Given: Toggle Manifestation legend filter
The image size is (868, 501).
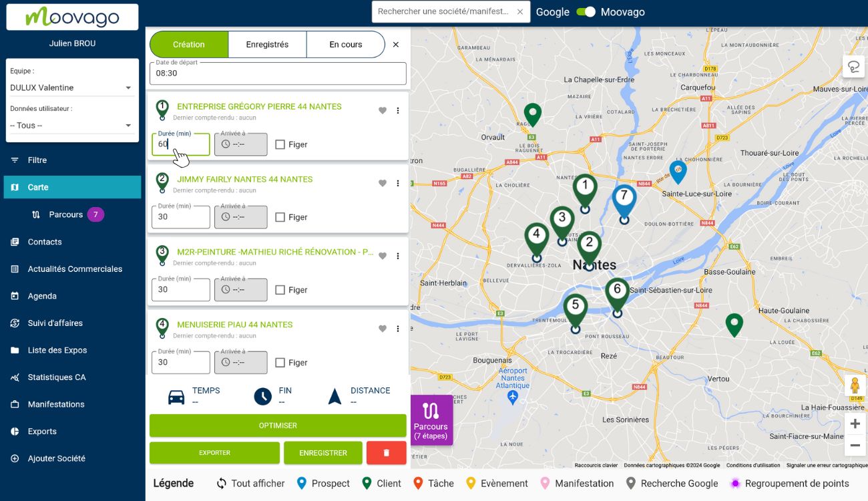Looking at the screenshot, I should coord(577,483).
